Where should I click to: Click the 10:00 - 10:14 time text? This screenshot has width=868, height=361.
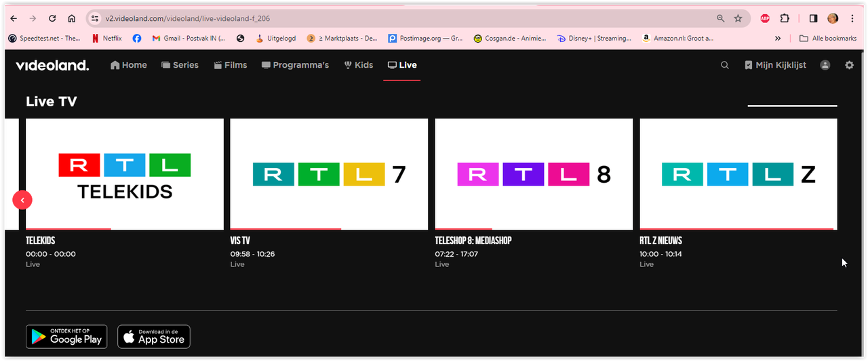point(662,254)
